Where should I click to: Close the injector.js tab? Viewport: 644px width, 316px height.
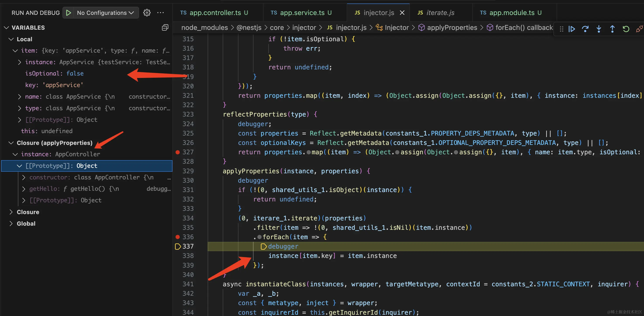pos(402,13)
